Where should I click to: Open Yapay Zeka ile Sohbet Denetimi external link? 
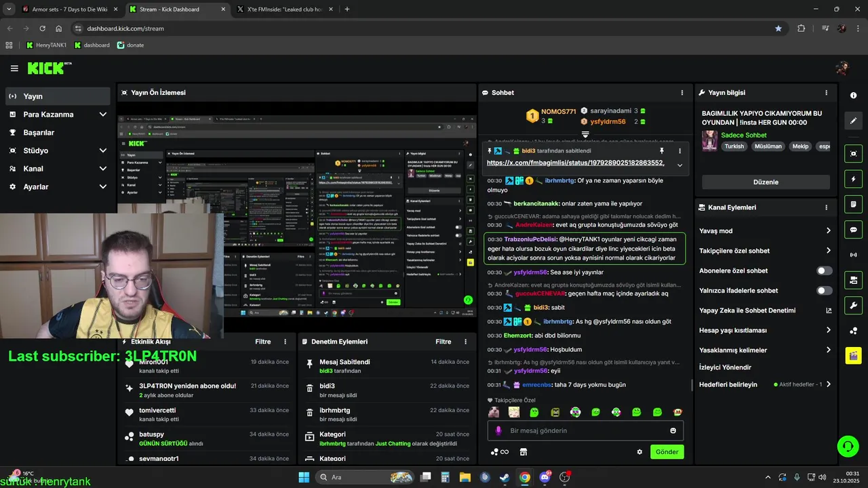[x=828, y=310]
